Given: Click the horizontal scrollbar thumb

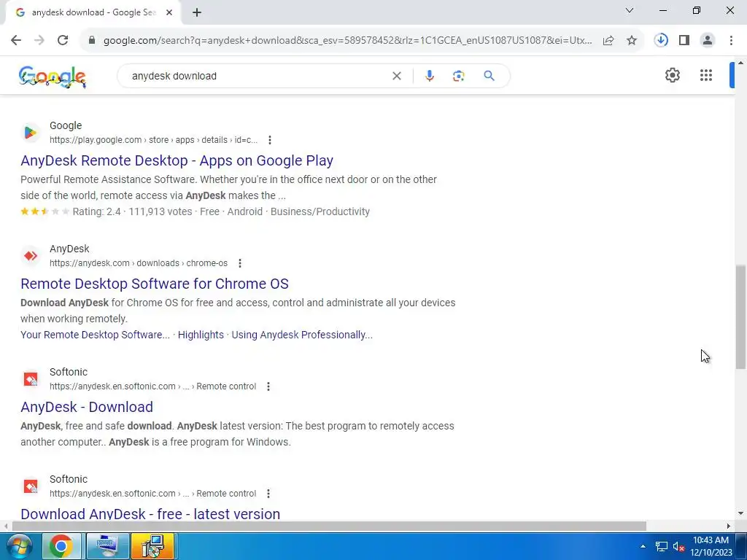Looking at the screenshot, I should [x=329, y=526].
